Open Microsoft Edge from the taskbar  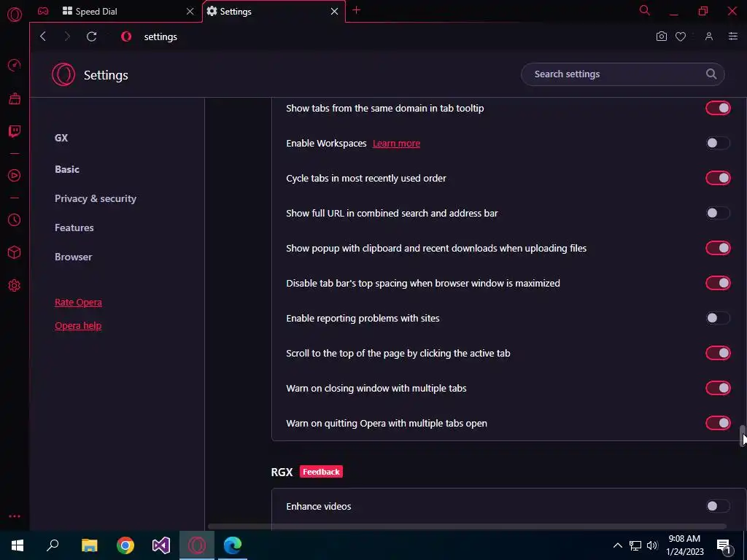[x=233, y=545]
